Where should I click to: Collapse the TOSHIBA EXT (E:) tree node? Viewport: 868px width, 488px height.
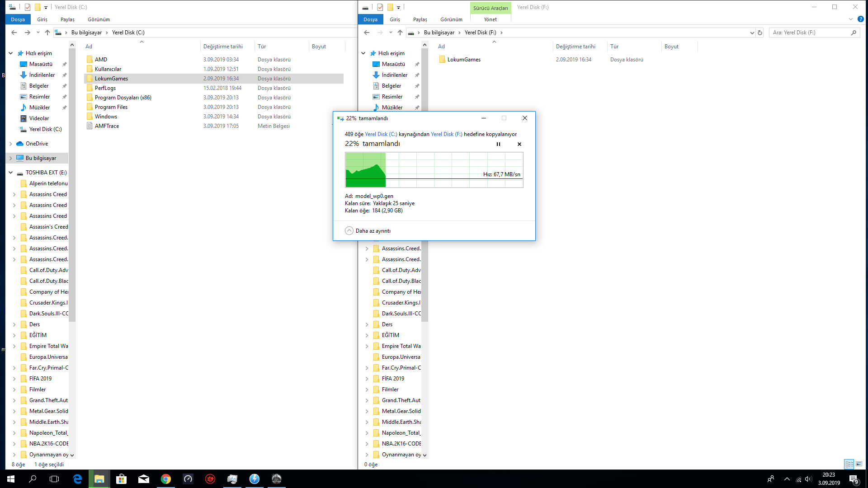pos(10,173)
